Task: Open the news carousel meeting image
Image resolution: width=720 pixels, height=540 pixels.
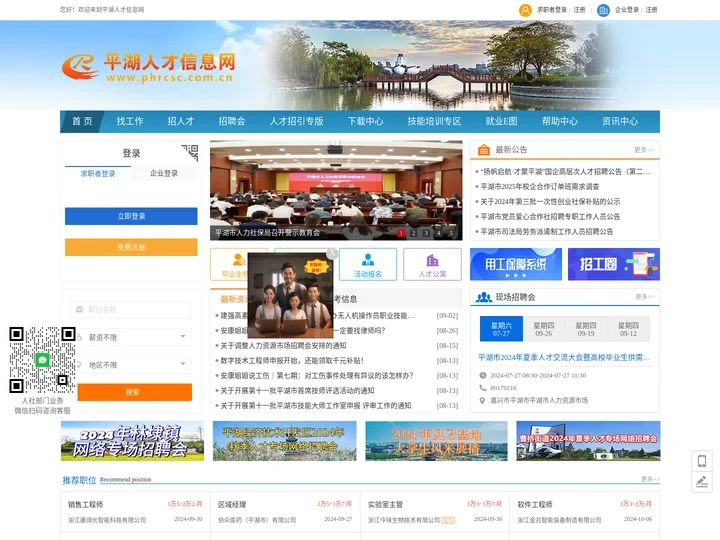Action: tap(336, 190)
